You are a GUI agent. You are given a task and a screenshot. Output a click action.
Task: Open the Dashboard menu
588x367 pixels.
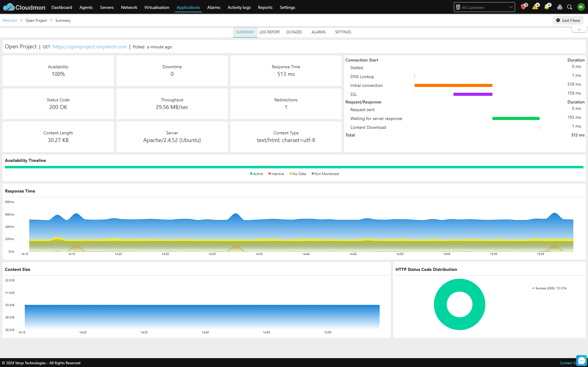click(62, 7)
